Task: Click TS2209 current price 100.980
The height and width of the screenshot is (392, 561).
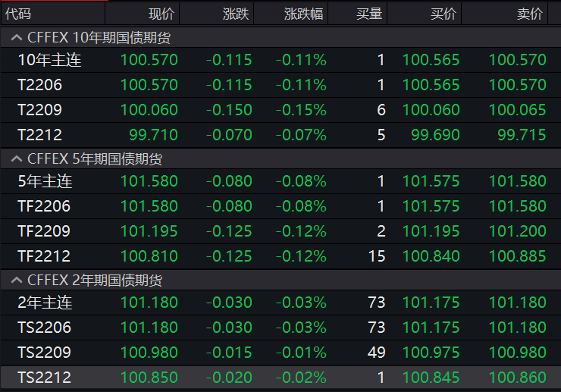Action: point(149,353)
